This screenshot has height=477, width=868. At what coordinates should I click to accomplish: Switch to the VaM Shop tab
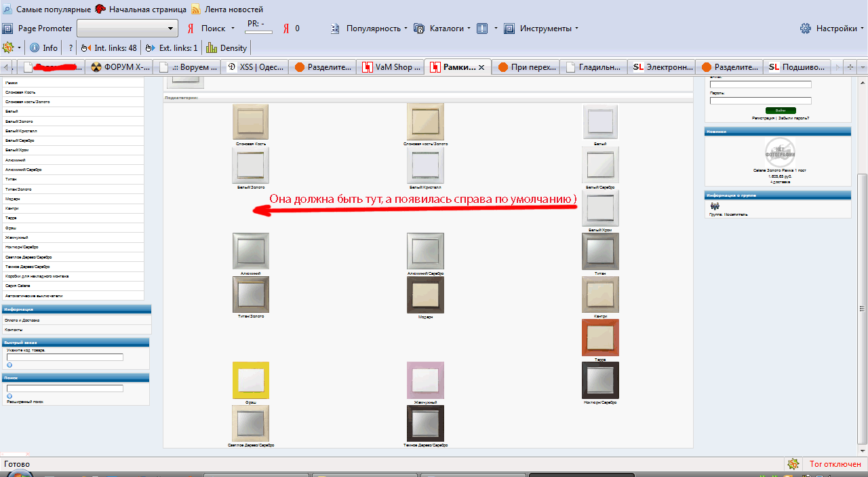[389, 67]
